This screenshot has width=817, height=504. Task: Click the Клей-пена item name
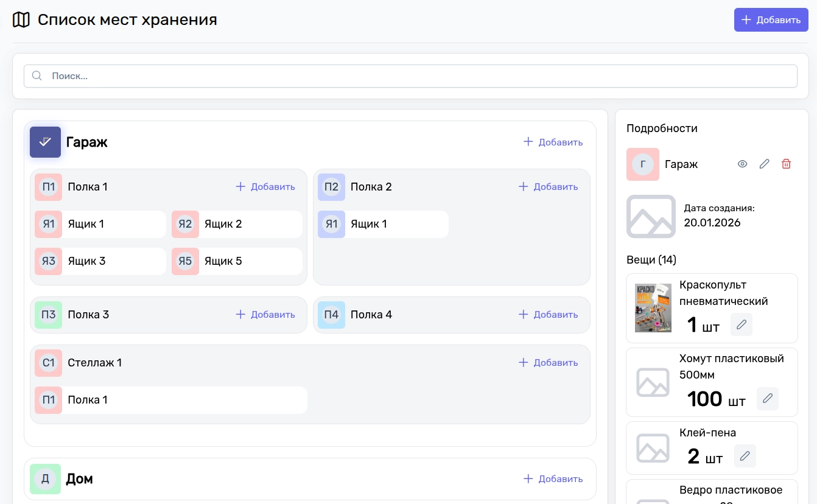coord(707,433)
